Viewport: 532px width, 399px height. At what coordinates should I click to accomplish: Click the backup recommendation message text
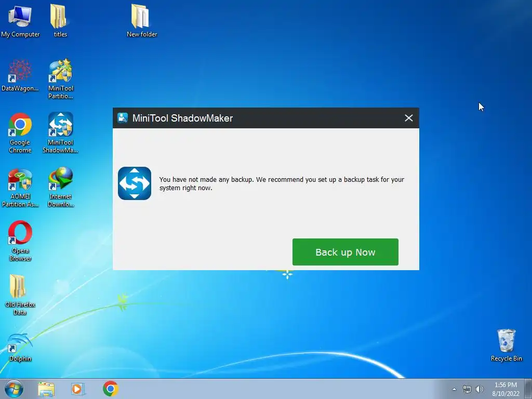coord(282,183)
